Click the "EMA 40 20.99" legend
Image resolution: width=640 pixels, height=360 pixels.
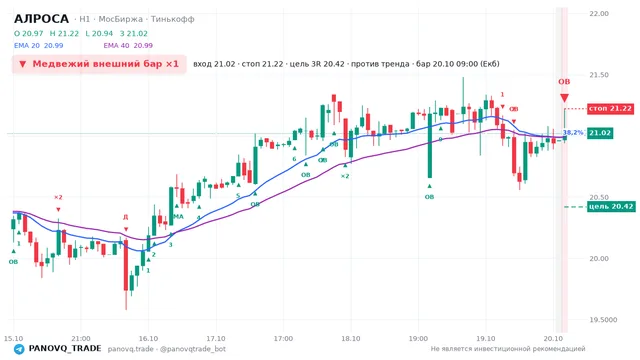(128, 46)
